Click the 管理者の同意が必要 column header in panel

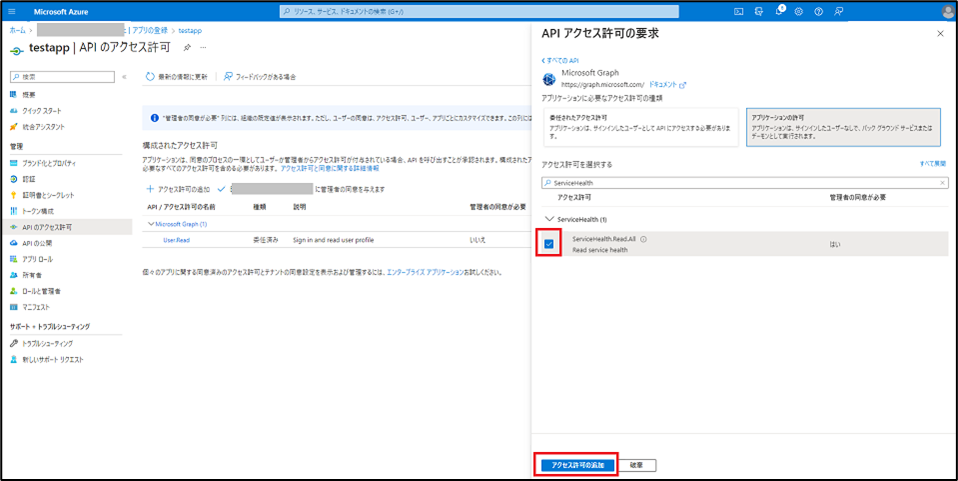pyautogui.click(x=857, y=197)
